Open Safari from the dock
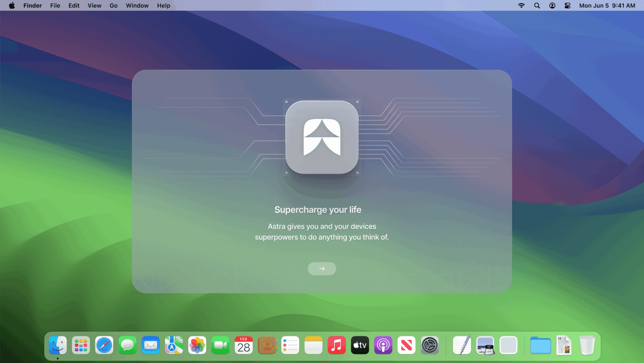Screen dimensions: 644x363 104,345
